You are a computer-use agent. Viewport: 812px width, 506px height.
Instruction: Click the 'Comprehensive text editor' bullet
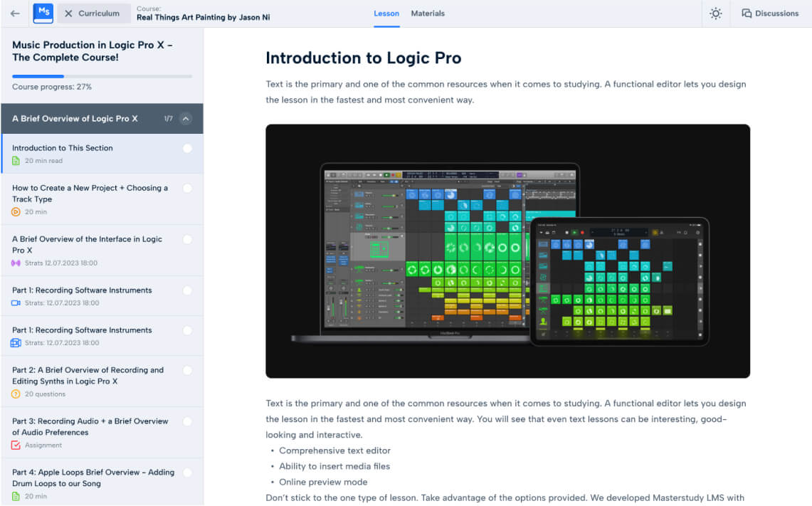coord(334,450)
